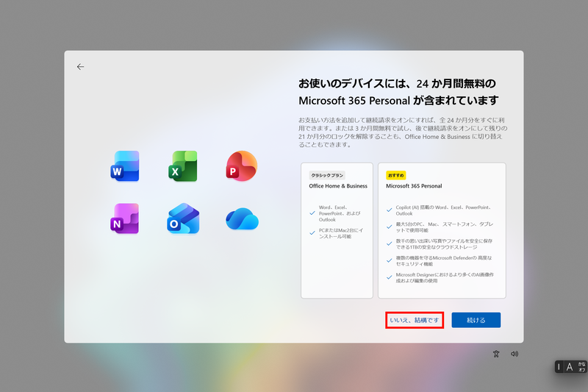
Task: Decline with いいえ、結構です button
Action: (x=415, y=320)
